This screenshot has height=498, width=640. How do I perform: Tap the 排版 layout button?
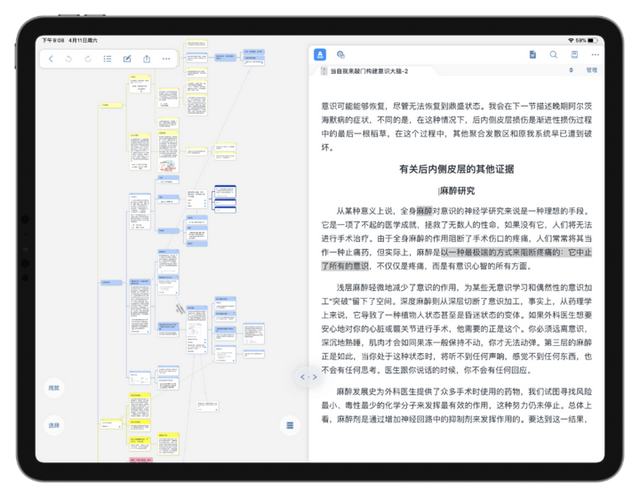click(54, 388)
